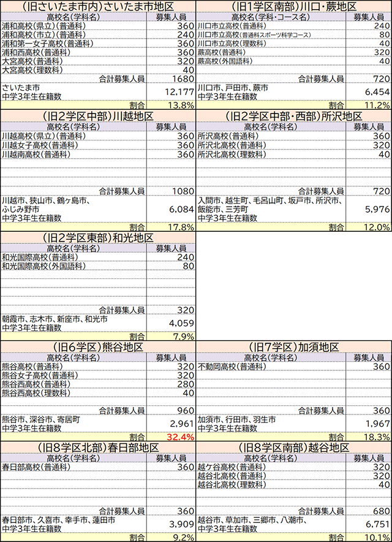Click the (旧1学区南部)川口・蕨地区 header
392x542 pixels.
pos(294,6)
